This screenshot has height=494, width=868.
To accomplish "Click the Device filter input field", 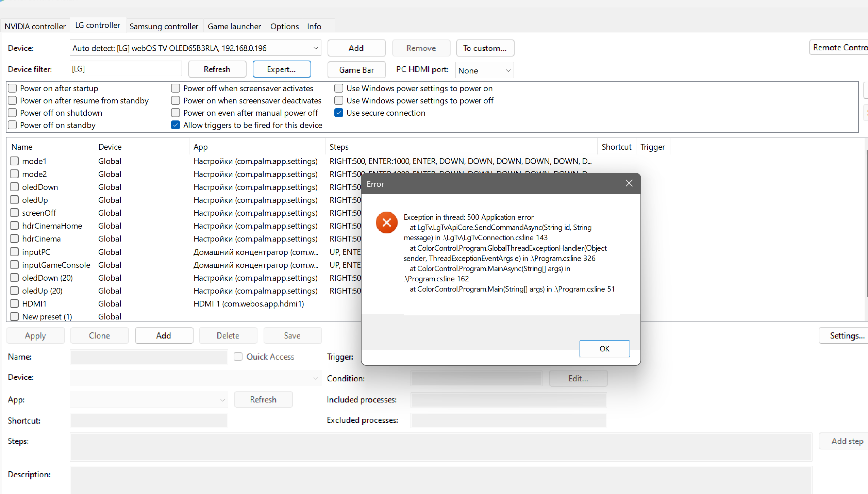I will point(126,69).
